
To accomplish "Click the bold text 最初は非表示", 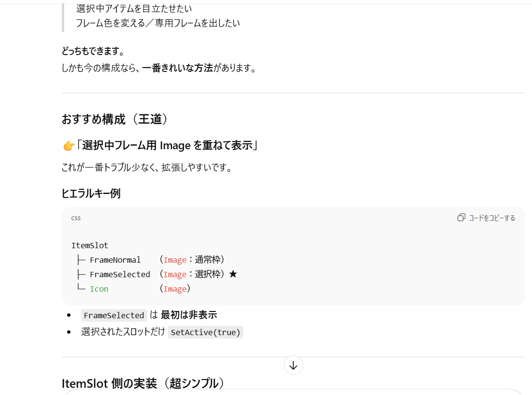I will click(189, 315).
